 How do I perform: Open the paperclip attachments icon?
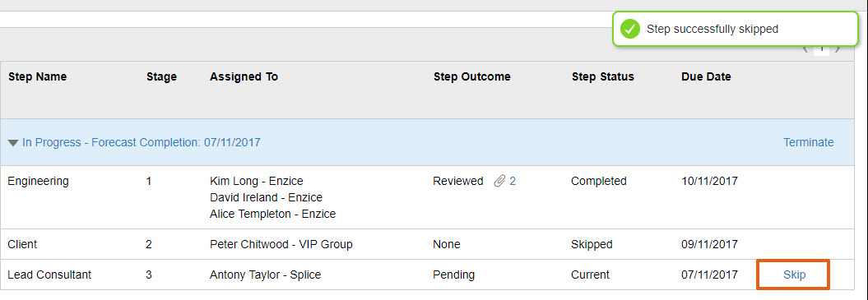click(x=500, y=181)
